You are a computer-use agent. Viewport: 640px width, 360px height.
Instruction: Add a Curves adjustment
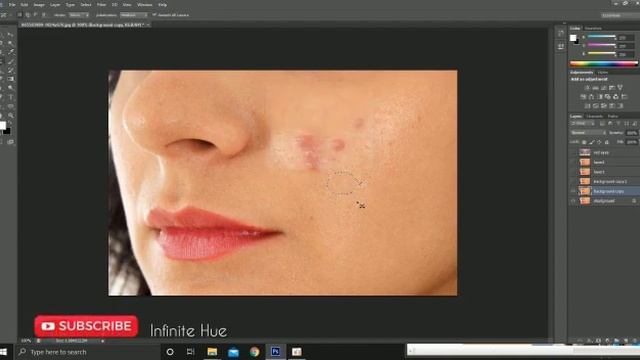(604, 87)
